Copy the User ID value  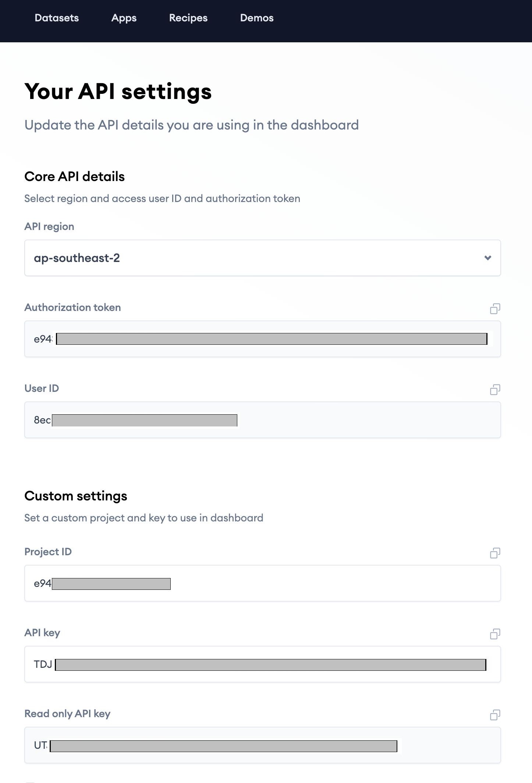coord(495,390)
